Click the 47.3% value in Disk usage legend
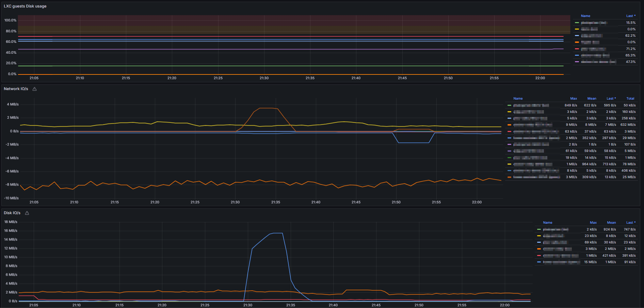This screenshot has height=308, width=644. click(631, 62)
